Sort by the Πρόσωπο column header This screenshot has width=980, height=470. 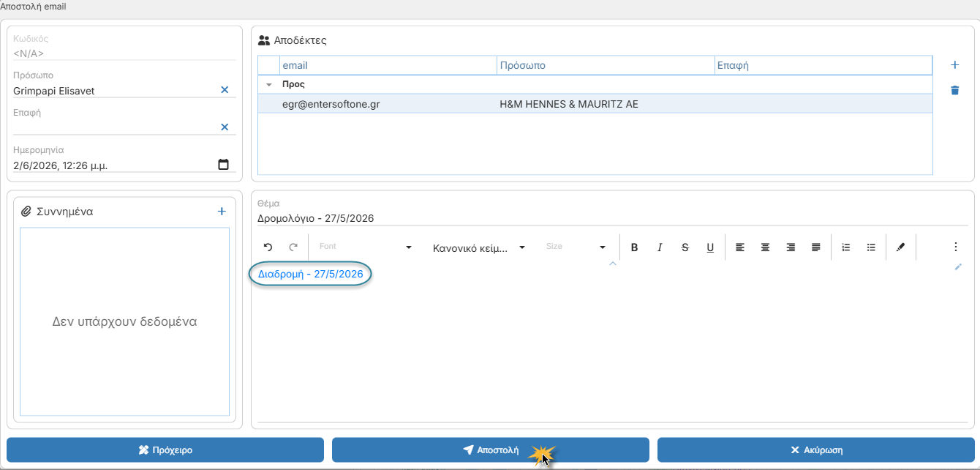coord(606,65)
